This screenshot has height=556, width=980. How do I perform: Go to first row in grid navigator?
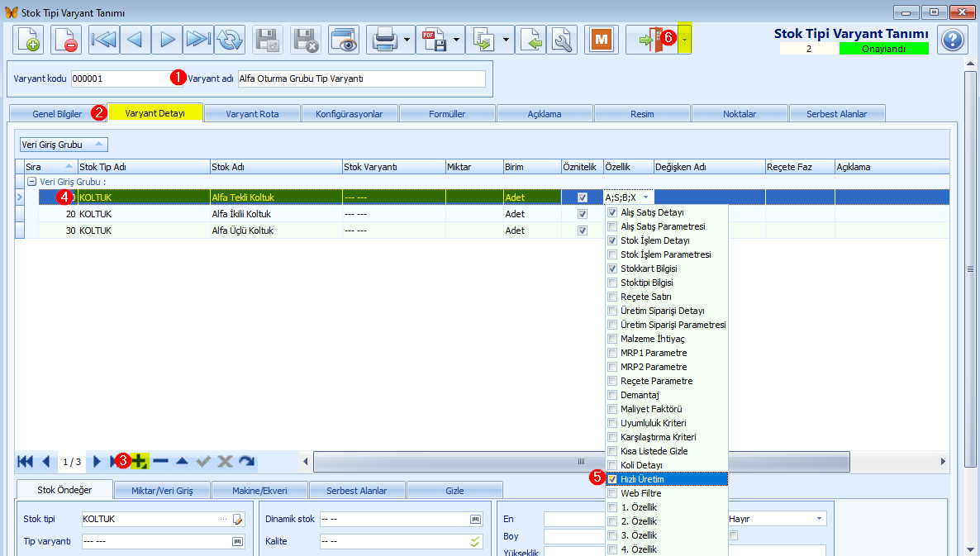(25, 462)
